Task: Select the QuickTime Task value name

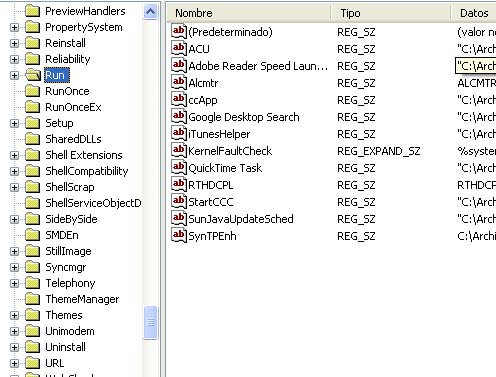Action: pyautogui.click(x=225, y=168)
